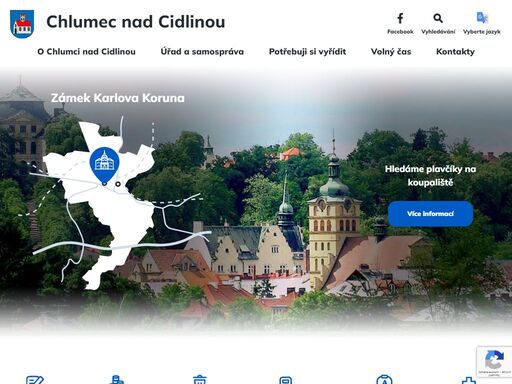Open the Volný čas menu item
The width and height of the screenshot is (512, 384).
pos(391,52)
